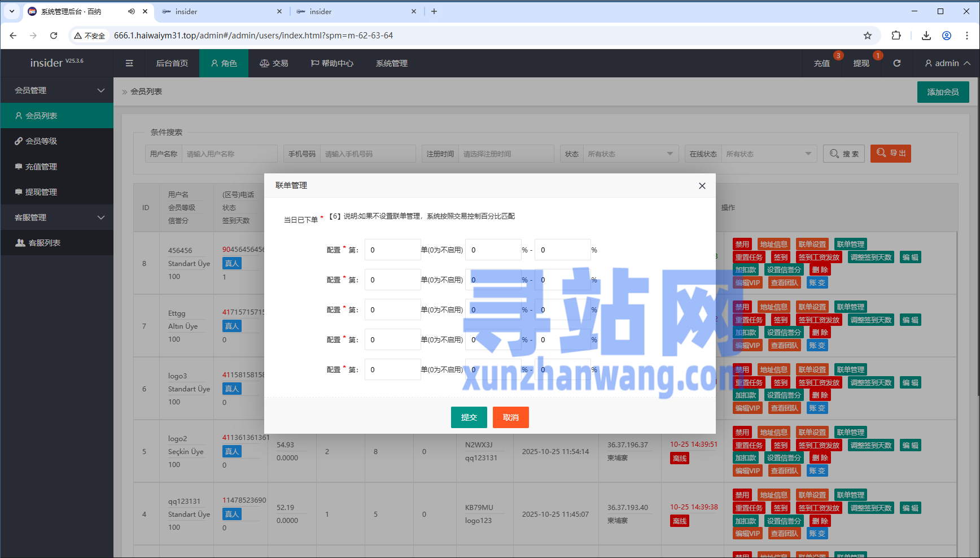This screenshot has height=558, width=980.
Task: Reload the page using browser refresh button
Action: [x=54, y=36]
